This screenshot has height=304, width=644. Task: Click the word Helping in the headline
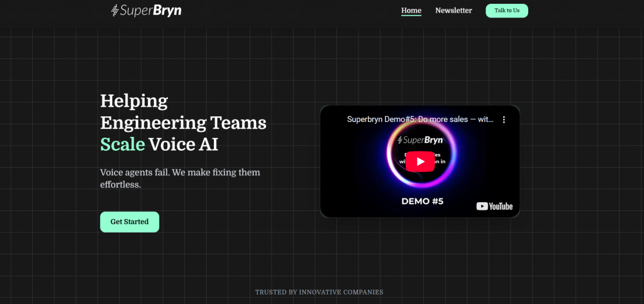134,100
